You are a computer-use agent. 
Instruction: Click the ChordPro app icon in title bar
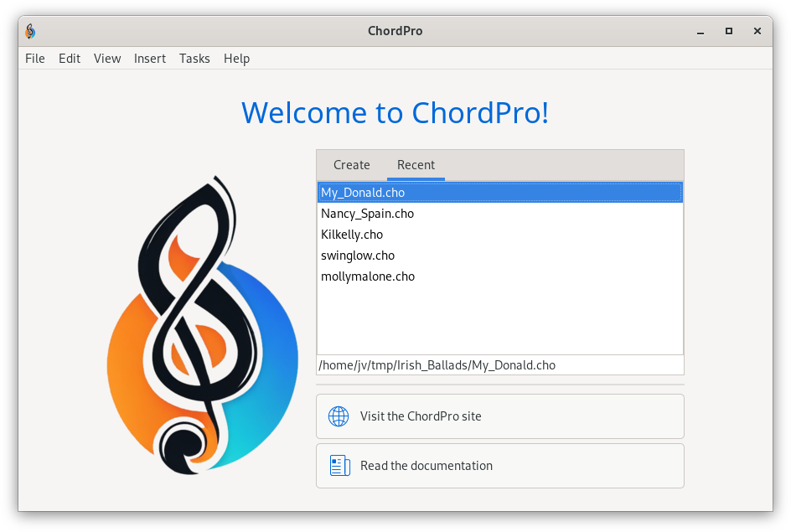click(x=30, y=31)
